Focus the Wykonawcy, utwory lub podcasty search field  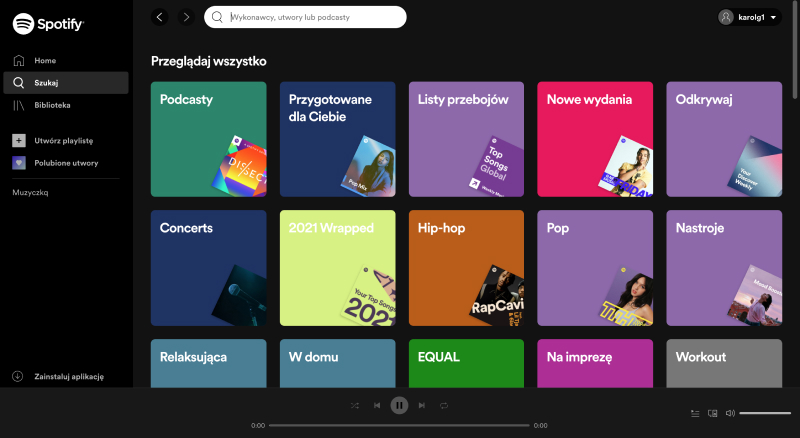tap(305, 17)
